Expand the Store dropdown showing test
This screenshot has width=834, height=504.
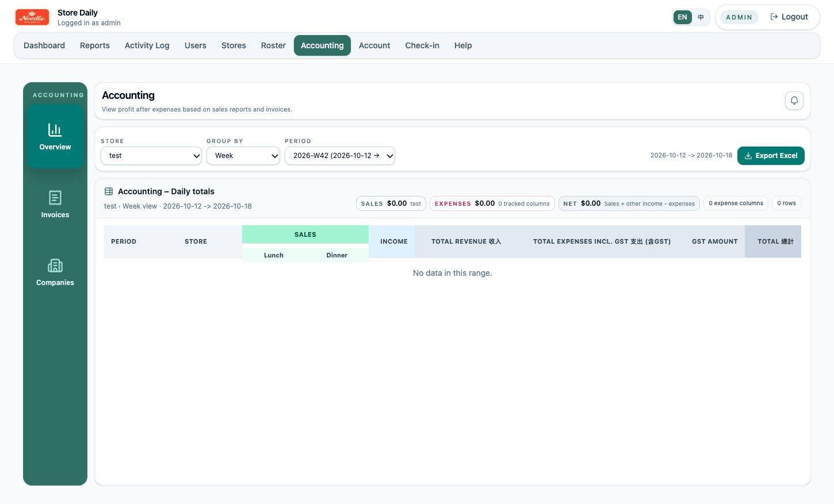151,156
